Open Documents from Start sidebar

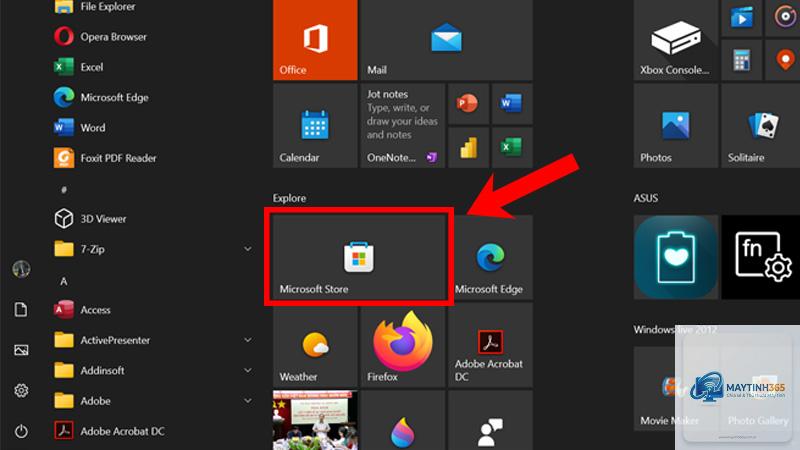click(21, 310)
